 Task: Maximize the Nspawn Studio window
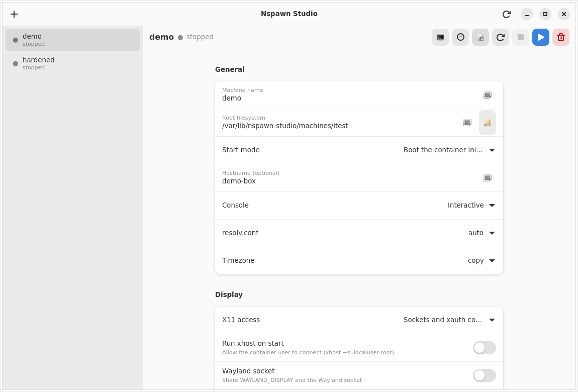pos(545,14)
